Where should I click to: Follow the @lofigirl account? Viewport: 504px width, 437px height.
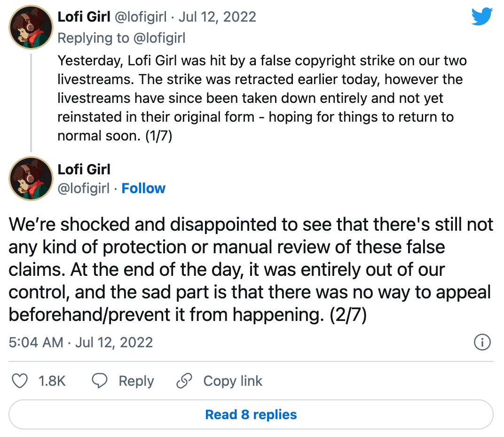click(143, 188)
